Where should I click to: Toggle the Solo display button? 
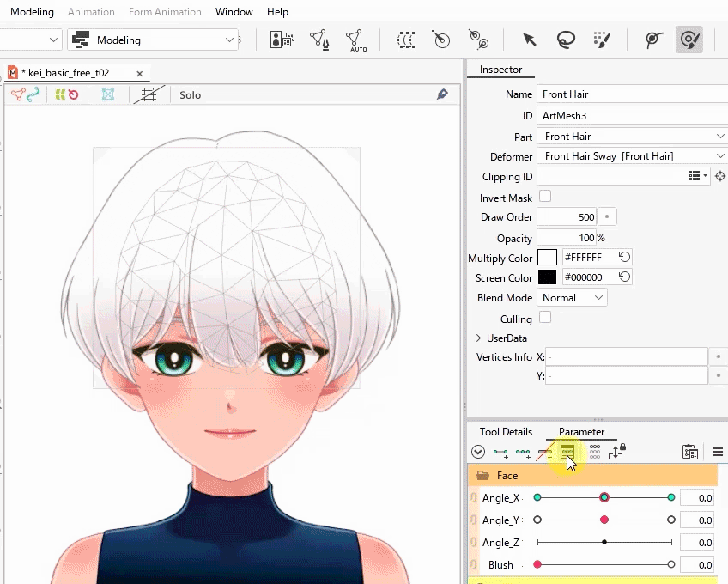(190, 94)
